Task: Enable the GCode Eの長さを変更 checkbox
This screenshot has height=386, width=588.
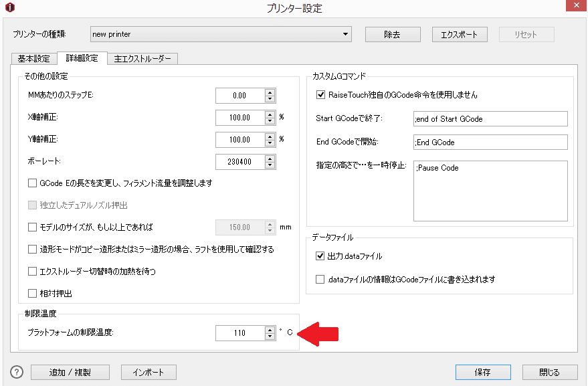Action: pos(33,183)
